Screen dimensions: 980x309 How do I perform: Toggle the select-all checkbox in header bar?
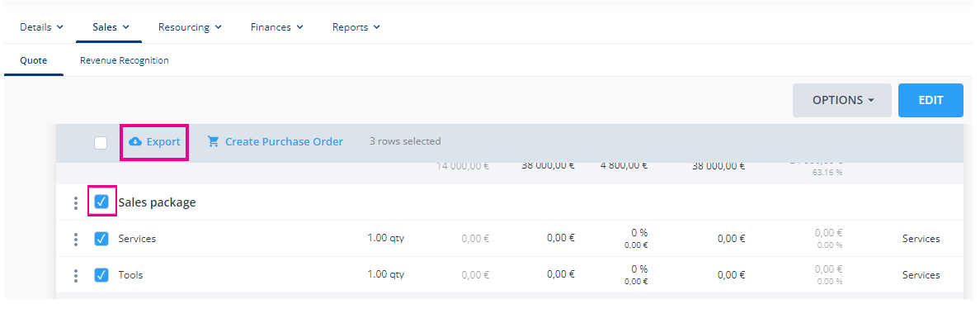pyautogui.click(x=101, y=143)
